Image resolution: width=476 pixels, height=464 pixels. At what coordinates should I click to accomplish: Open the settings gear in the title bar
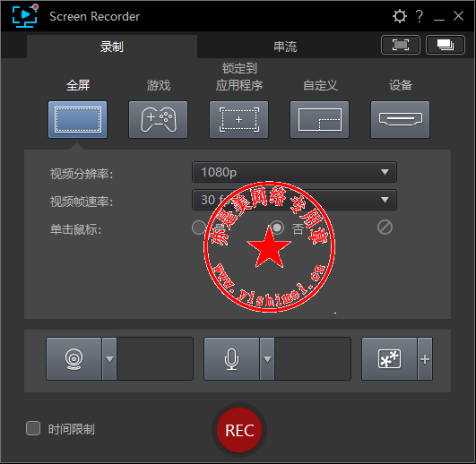coord(399,16)
